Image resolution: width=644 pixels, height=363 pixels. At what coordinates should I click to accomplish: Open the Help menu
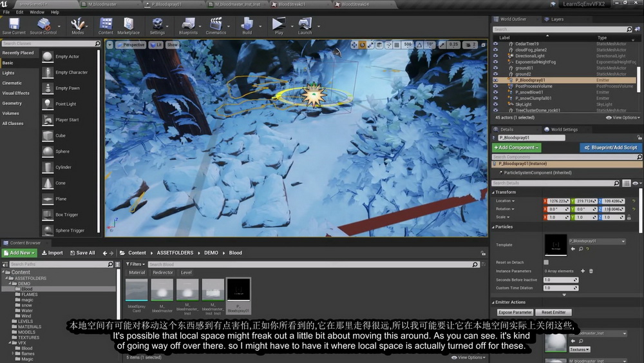tap(55, 12)
